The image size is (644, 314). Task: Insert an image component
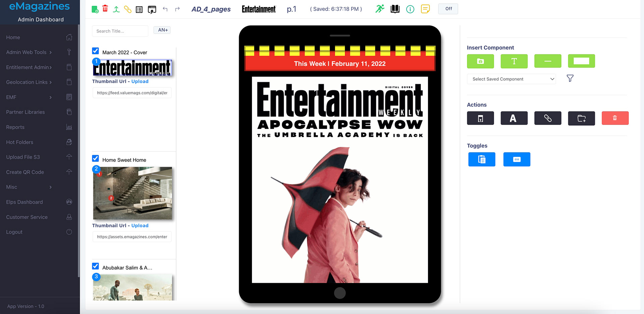pyautogui.click(x=480, y=61)
